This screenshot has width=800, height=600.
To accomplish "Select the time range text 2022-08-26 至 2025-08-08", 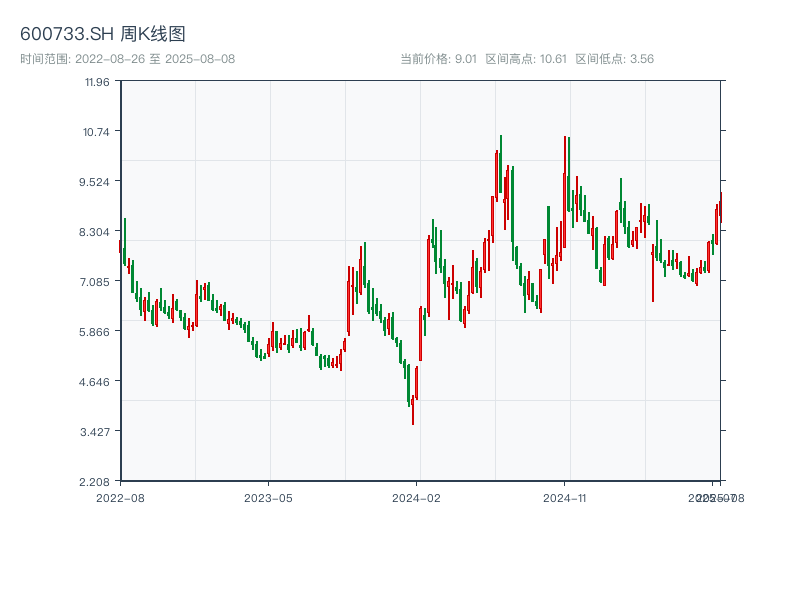I will point(155,59).
